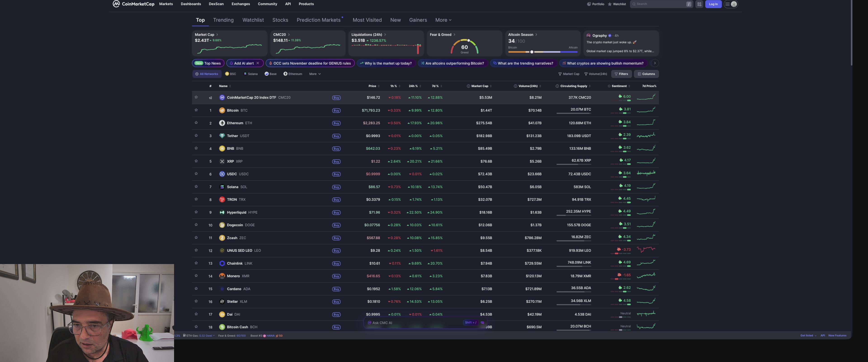Click the Dogecoin coin logo
868x362 pixels.
[x=222, y=225]
